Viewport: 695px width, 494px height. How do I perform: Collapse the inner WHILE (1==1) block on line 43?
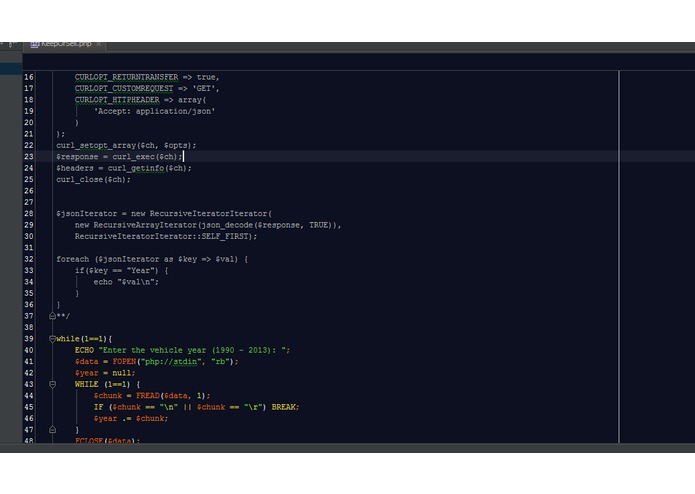(x=52, y=385)
